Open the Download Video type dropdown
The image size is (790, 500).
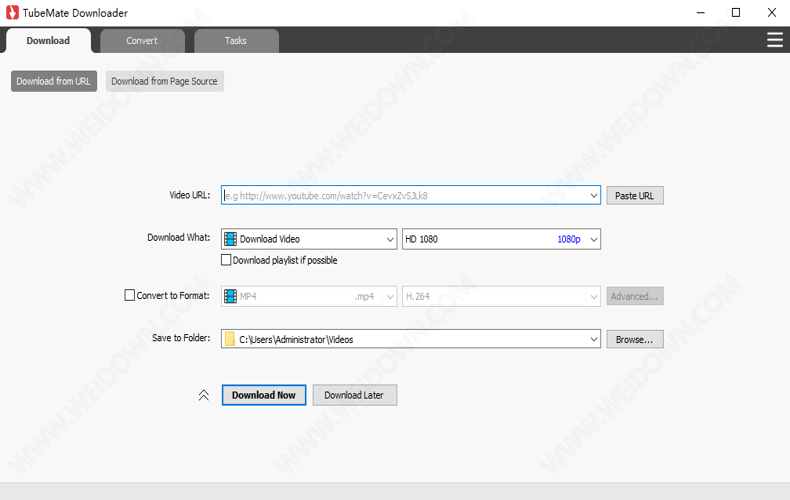point(390,239)
